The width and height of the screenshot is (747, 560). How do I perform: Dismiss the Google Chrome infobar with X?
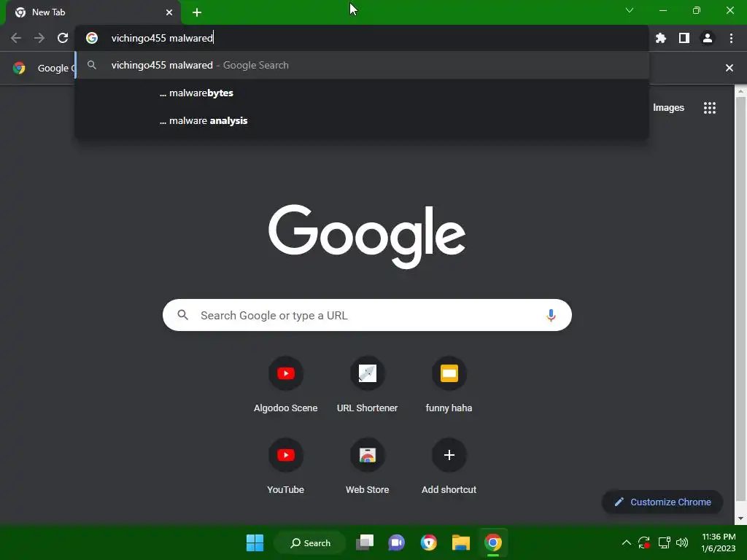[729, 68]
